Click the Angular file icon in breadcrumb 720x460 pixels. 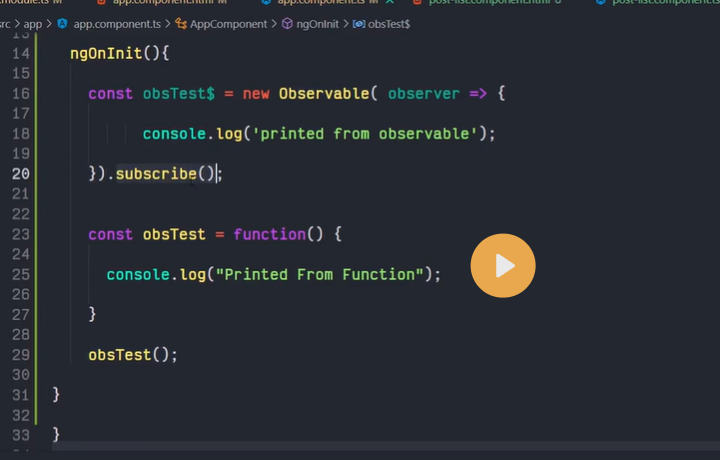(x=63, y=23)
